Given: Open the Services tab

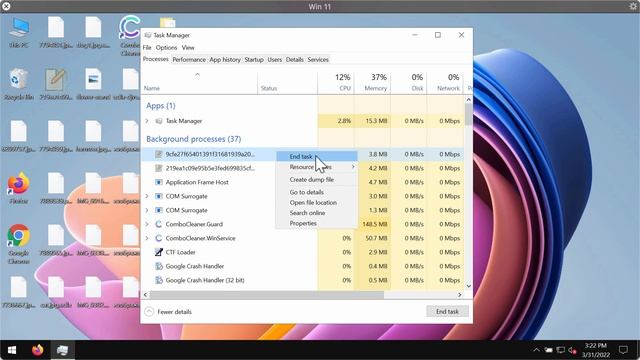Looking at the screenshot, I should [318, 60].
